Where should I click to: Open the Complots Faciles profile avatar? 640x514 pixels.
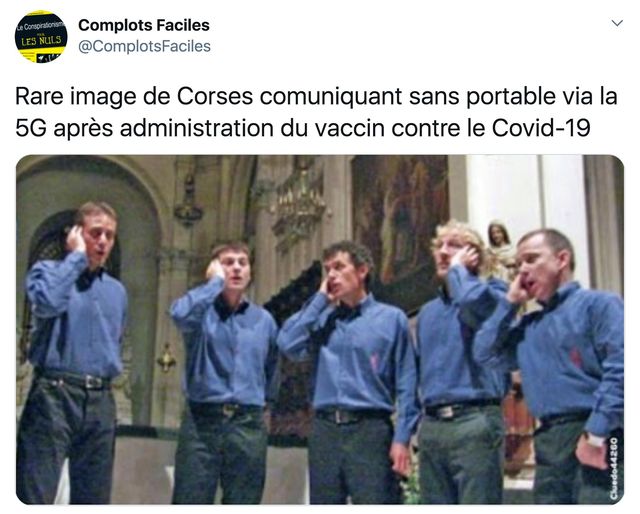pos(41,37)
